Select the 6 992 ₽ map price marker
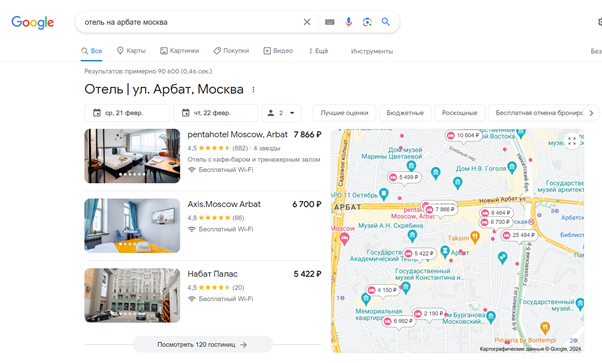This screenshot has width=602, height=363. 399,321
